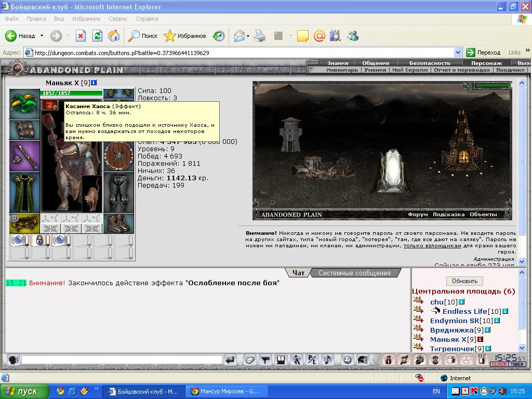The image size is (532, 399).
Task: Switch the display to TIMER mode
Action: point(517,364)
